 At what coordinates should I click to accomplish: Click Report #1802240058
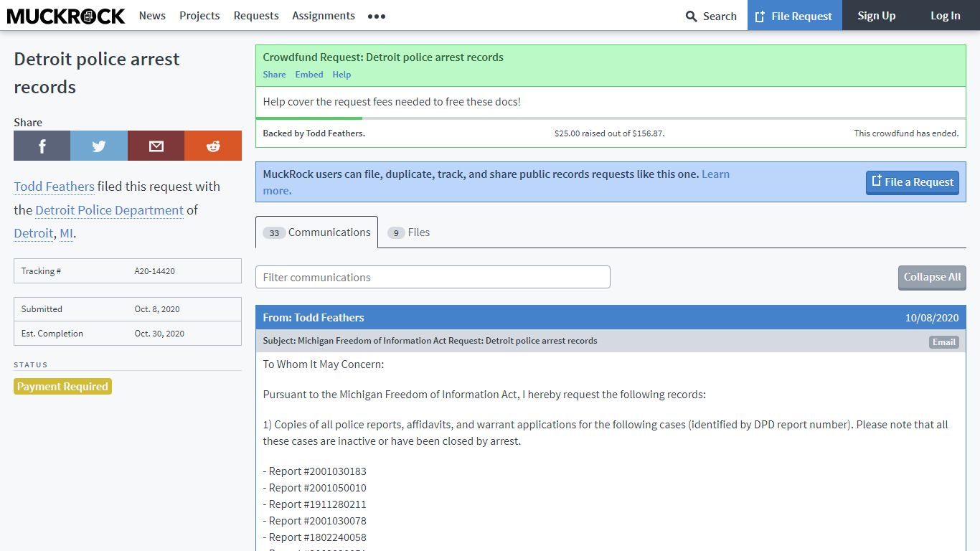pos(314,537)
